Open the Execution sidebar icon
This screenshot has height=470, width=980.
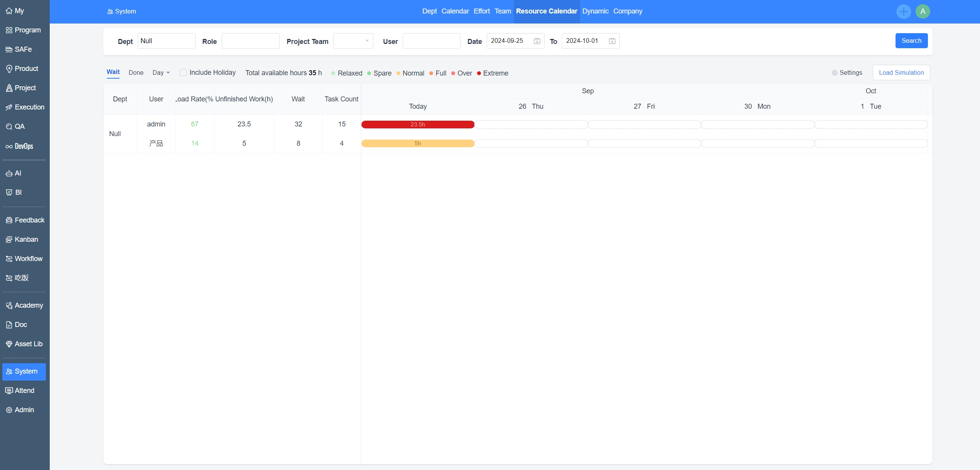(x=9, y=107)
